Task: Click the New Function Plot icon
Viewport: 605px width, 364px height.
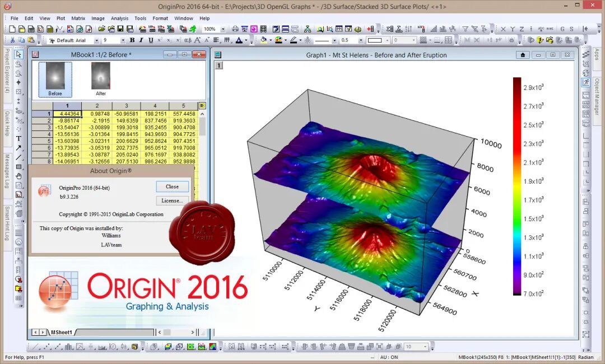Action: (x=60, y=29)
